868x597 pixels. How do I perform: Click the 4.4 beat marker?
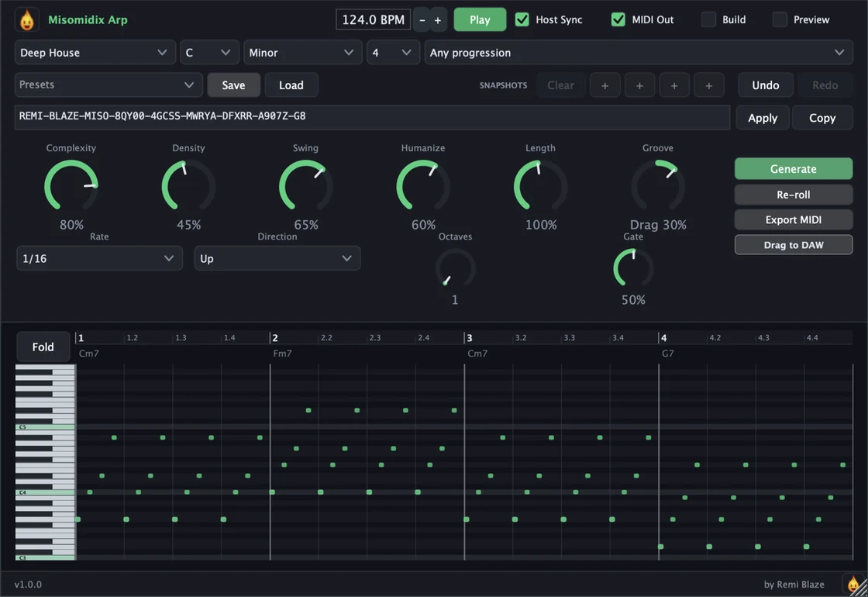point(812,338)
